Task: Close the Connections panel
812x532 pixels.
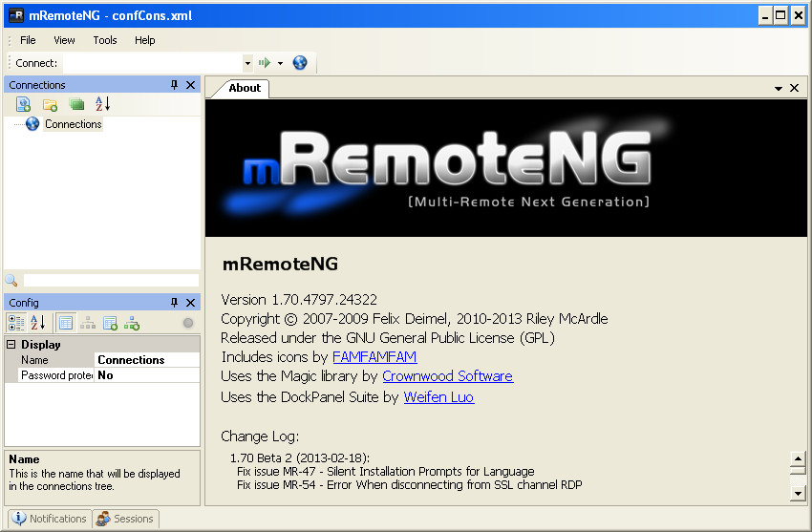Action: coord(190,85)
